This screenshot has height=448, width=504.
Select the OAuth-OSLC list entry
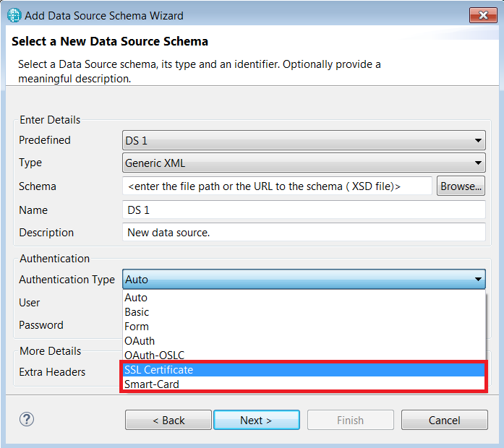304,356
